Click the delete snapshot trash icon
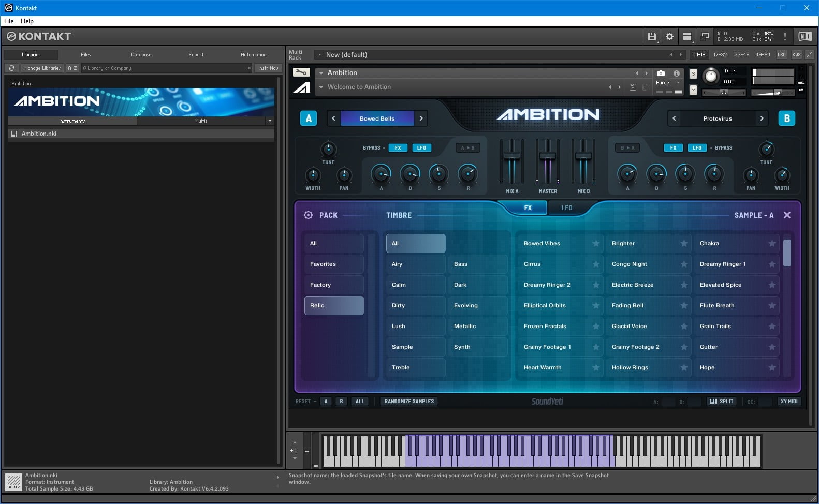The height and width of the screenshot is (504, 819). point(645,87)
